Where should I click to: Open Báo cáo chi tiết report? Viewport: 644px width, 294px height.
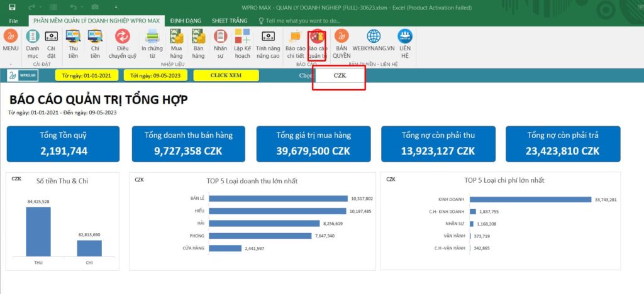point(295,38)
